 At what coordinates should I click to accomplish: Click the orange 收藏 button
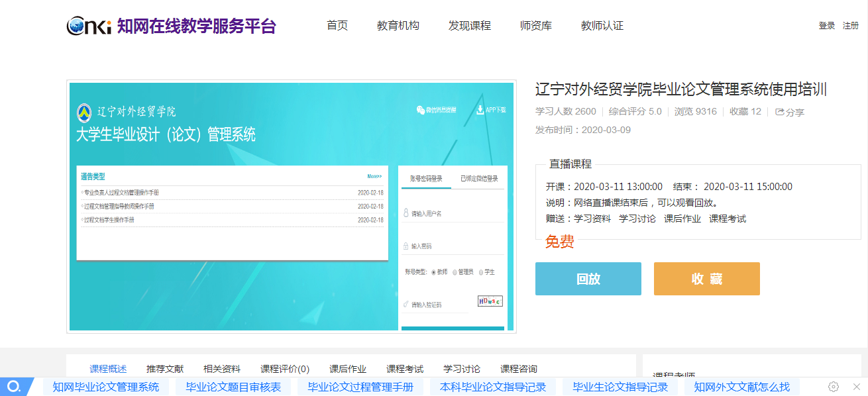coord(707,279)
